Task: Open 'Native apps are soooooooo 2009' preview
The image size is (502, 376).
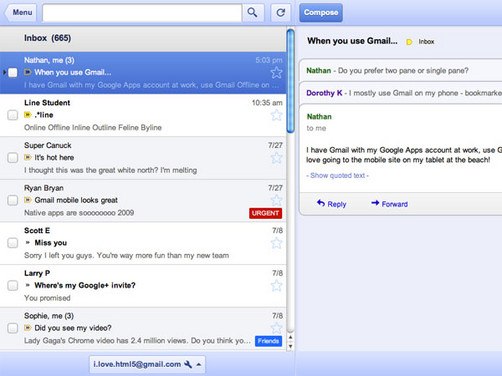Action: click(x=79, y=213)
